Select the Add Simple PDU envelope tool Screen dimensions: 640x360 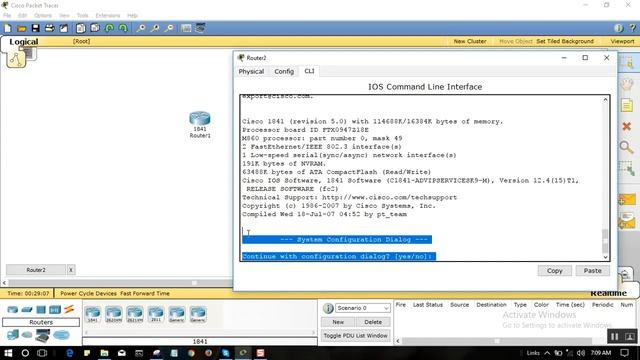pos(627,200)
